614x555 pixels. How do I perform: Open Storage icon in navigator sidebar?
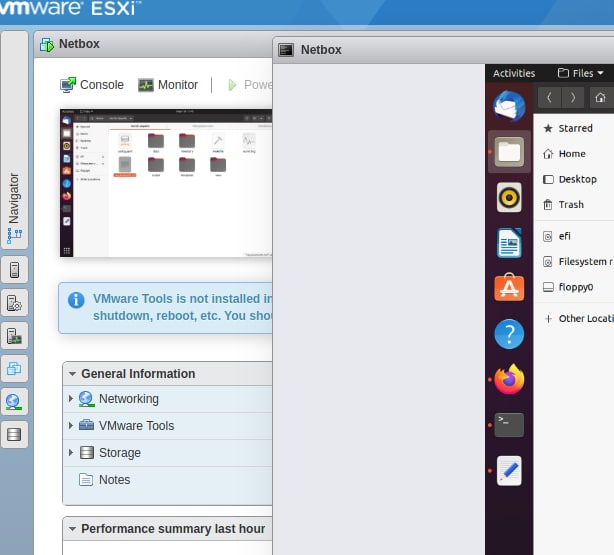coord(14,434)
